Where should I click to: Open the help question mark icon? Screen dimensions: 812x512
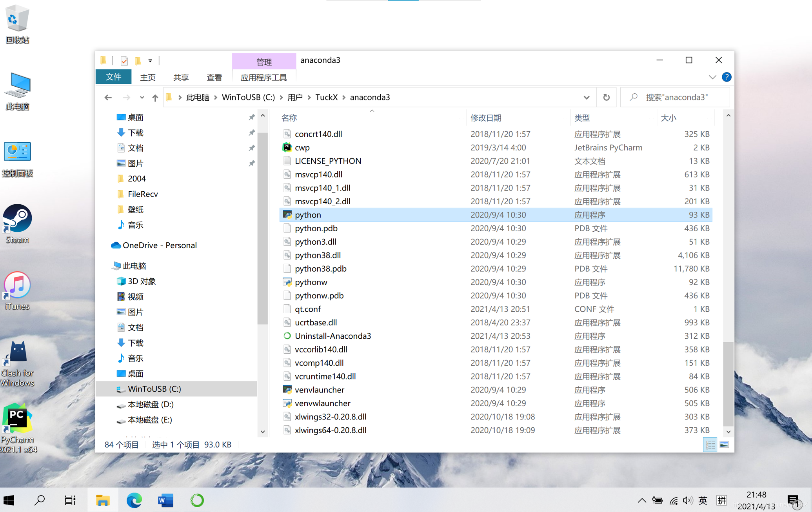click(726, 77)
